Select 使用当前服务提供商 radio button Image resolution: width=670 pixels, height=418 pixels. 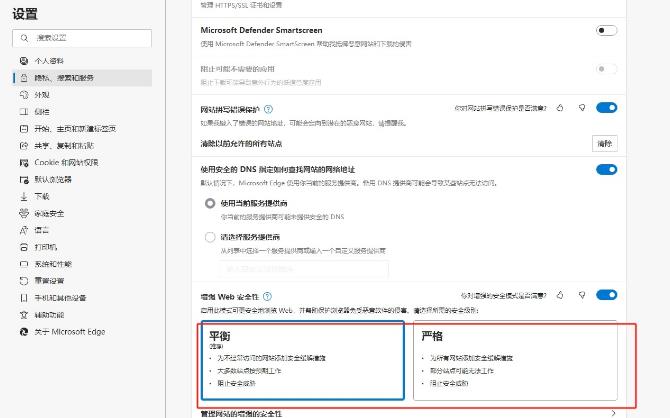(210, 203)
